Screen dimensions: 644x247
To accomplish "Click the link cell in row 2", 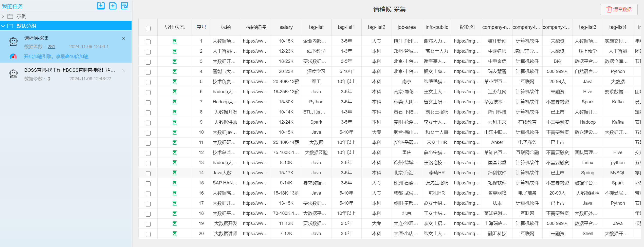I will click(x=255, y=51).
